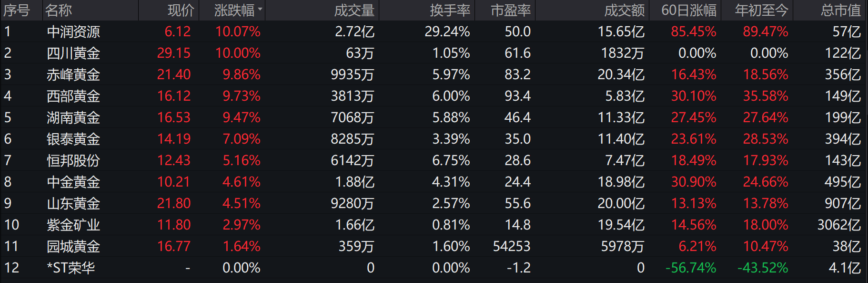Click on 湖南黄金 stock name
The image size is (868, 283).
tap(73, 118)
